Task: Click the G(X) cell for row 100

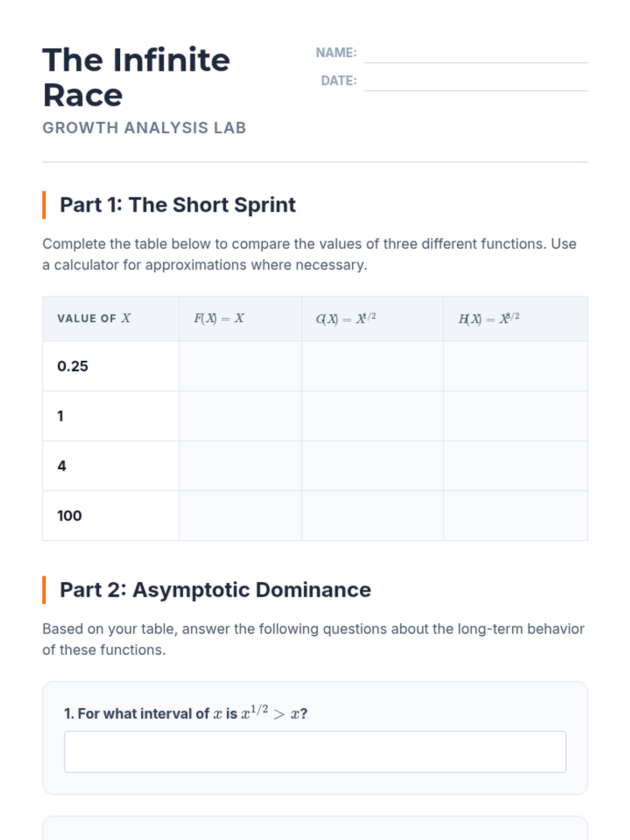Action: tap(372, 516)
